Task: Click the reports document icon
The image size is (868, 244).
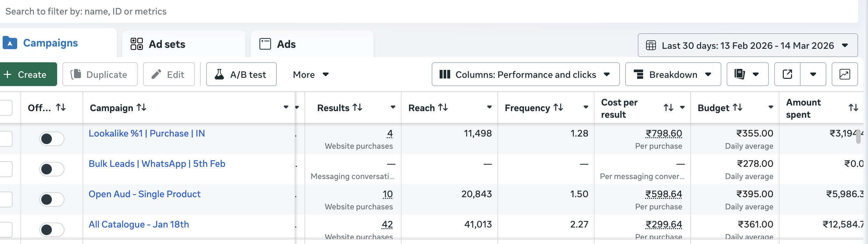Action: click(x=739, y=74)
